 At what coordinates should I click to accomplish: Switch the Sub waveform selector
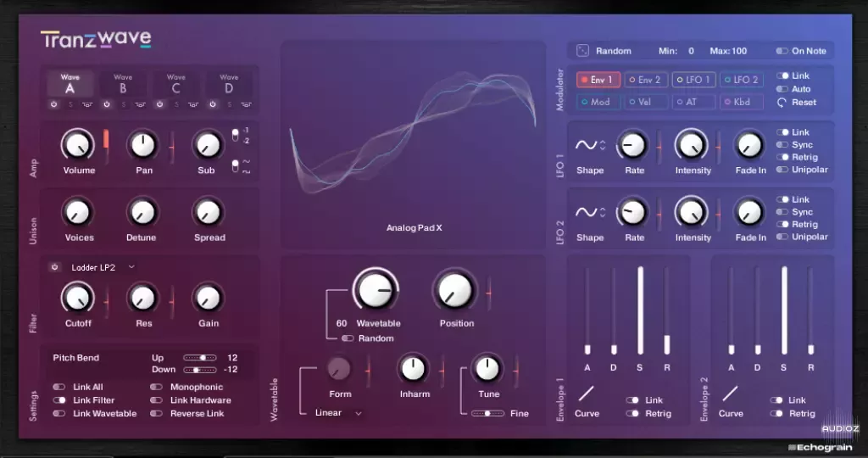235,166
